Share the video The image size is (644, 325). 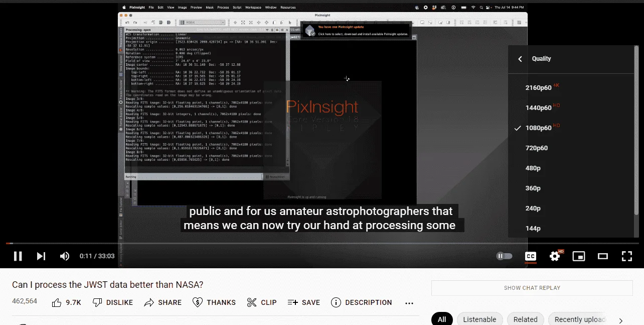[x=163, y=302]
